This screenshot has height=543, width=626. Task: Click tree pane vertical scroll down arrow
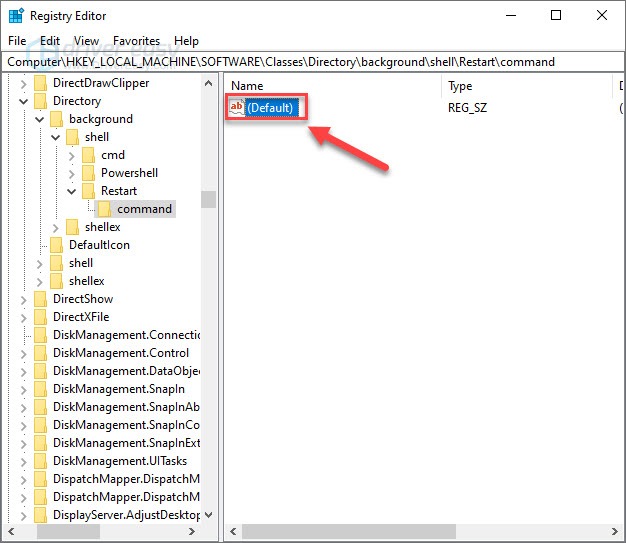tap(208, 515)
